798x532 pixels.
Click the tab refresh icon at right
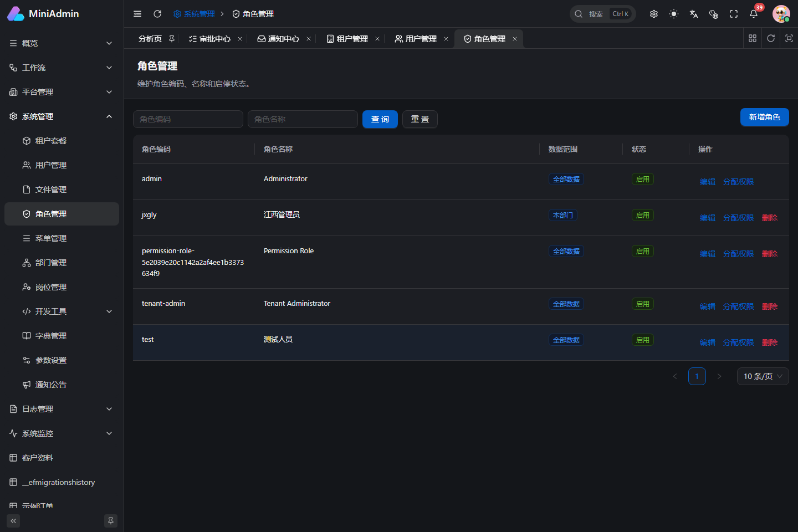[x=771, y=38]
